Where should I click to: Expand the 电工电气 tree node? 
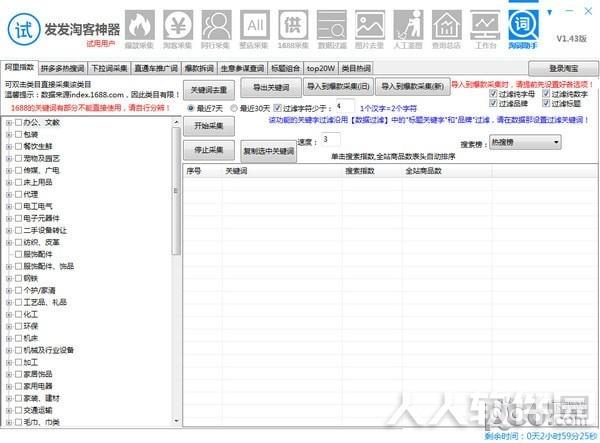click(9, 207)
